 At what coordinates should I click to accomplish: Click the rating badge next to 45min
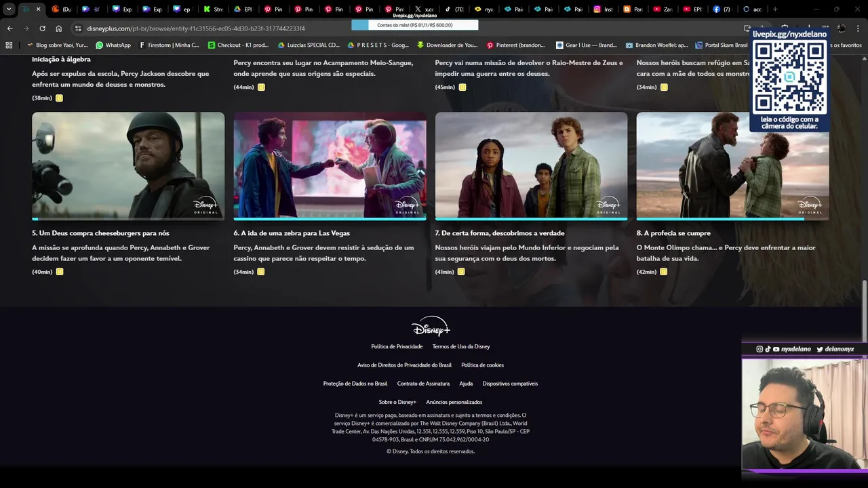click(462, 87)
